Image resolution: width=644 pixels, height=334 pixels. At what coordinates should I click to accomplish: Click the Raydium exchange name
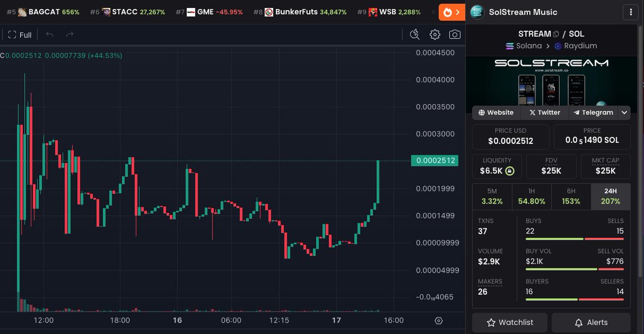point(580,46)
